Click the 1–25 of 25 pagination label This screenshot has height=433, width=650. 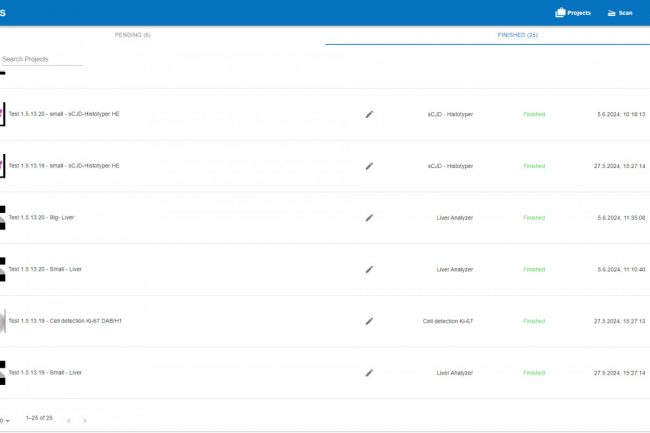[39, 418]
